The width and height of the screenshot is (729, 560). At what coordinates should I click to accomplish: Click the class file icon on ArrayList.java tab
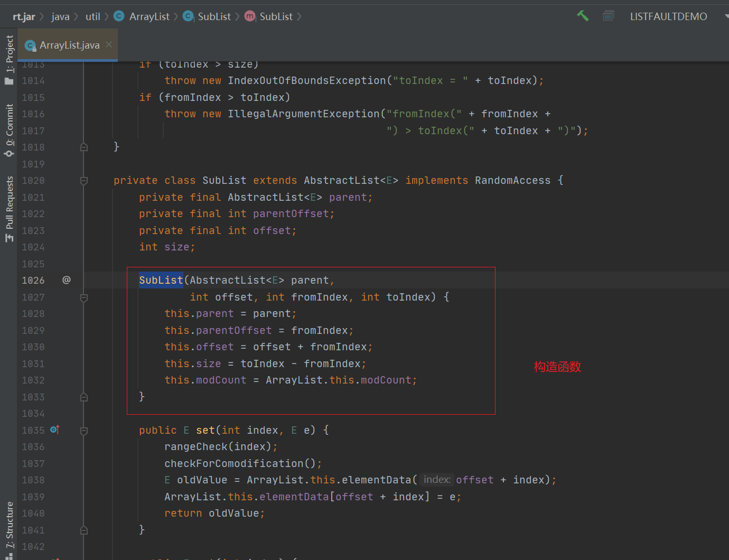point(31,45)
